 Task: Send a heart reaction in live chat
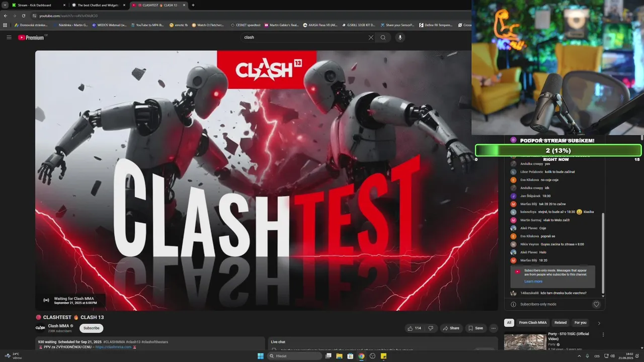[x=597, y=304]
